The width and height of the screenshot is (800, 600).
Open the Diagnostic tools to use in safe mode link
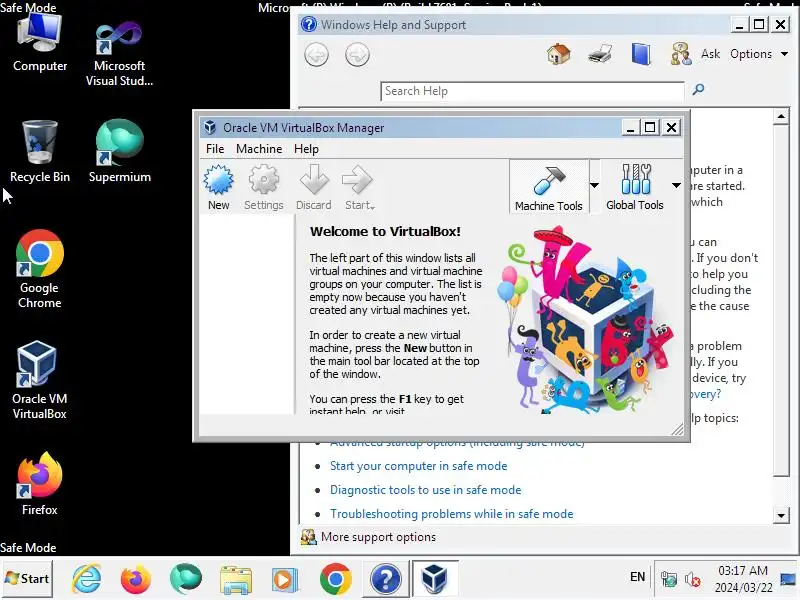coord(426,490)
